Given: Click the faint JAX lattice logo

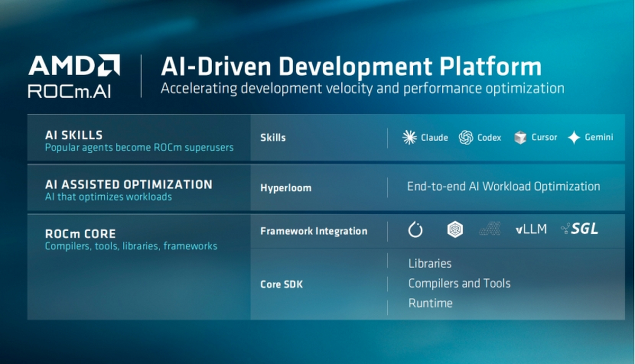Looking at the screenshot, I should [490, 229].
